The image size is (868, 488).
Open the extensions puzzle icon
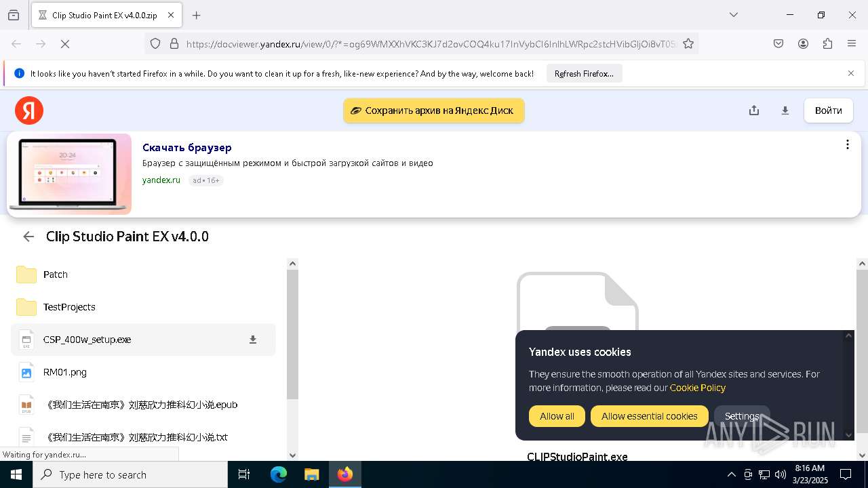tap(827, 44)
